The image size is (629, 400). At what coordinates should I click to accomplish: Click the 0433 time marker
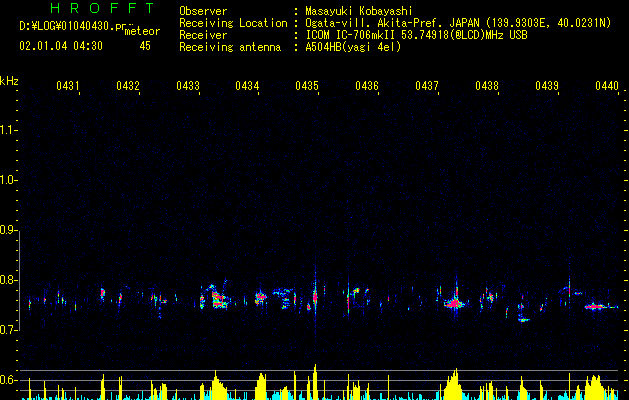pos(188,86)
